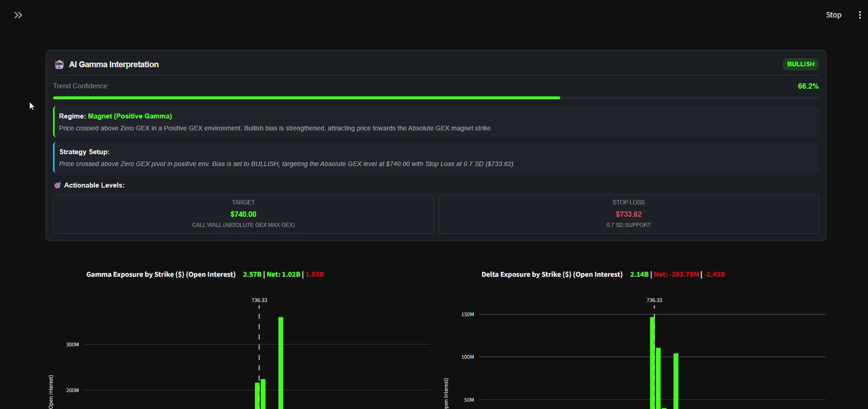The width and height of the screenshot is (868, 409).
Task: Click the -2.43B delta negative total
Action: pos(714,274)
